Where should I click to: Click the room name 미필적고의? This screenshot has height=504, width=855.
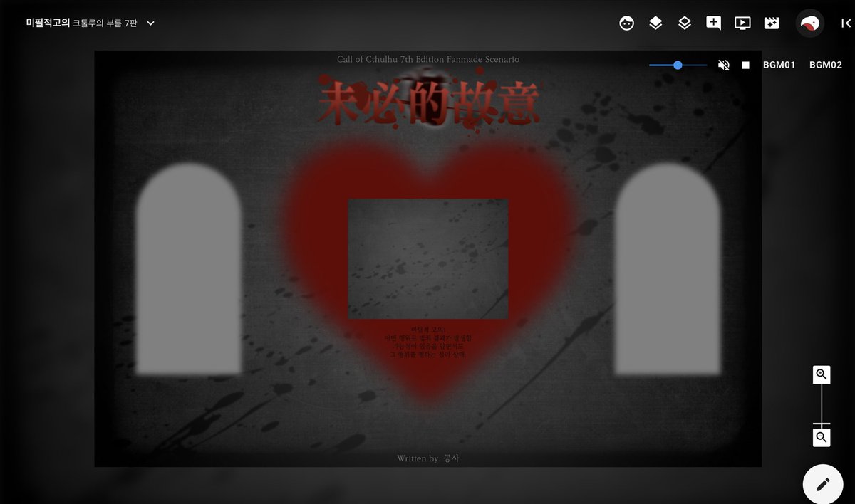(48, 23)
